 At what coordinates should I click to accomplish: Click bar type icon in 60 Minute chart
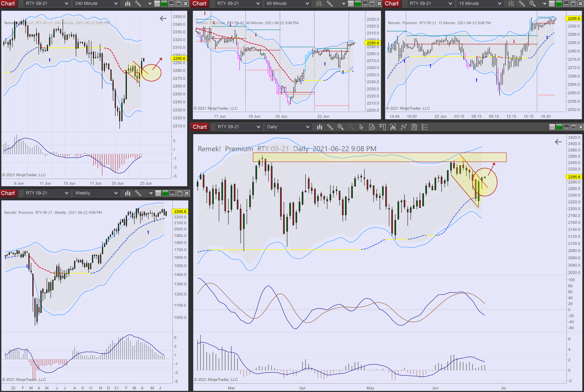click(319, 4)
